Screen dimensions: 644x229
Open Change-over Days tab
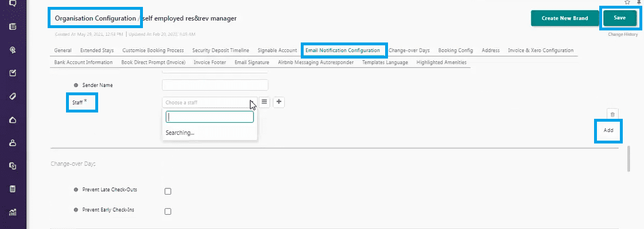pyautogui.click(x=409, y=51)
